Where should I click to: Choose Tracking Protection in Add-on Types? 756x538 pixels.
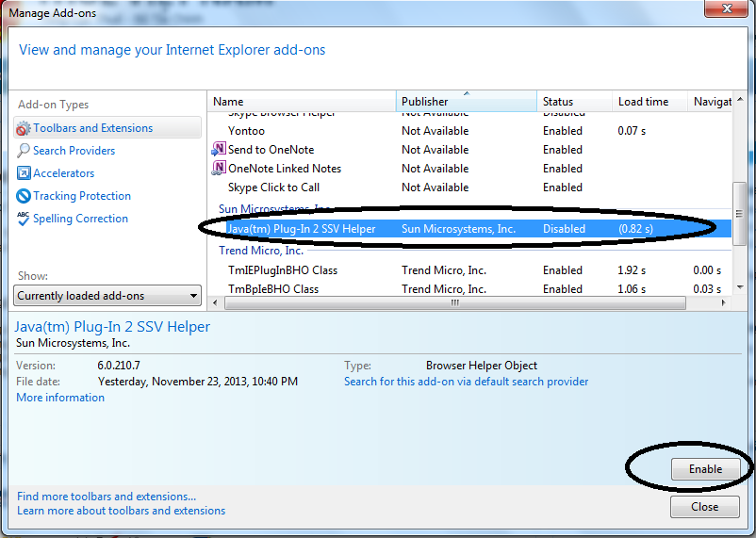(x=82, y=196)
